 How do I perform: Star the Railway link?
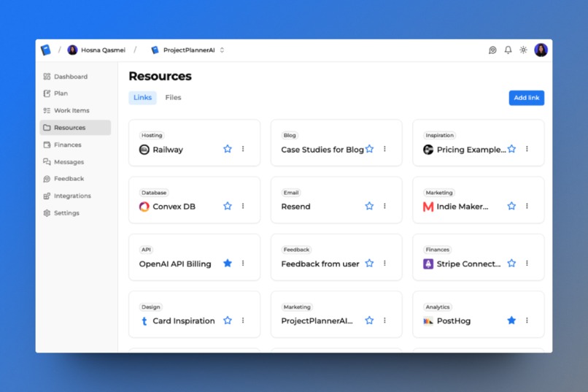[228, 149]
